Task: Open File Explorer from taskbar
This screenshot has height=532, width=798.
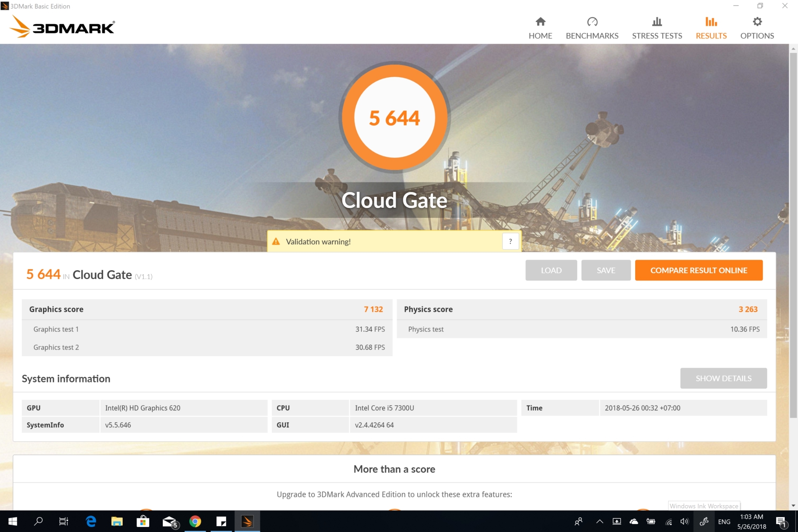Action: click(x=117, y=521)
